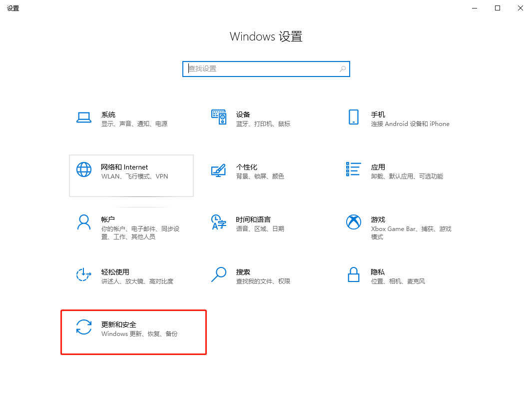This screenshot has height=416, width=532.
Task: Maximize the Settings window
Action: tap(498, 8)
